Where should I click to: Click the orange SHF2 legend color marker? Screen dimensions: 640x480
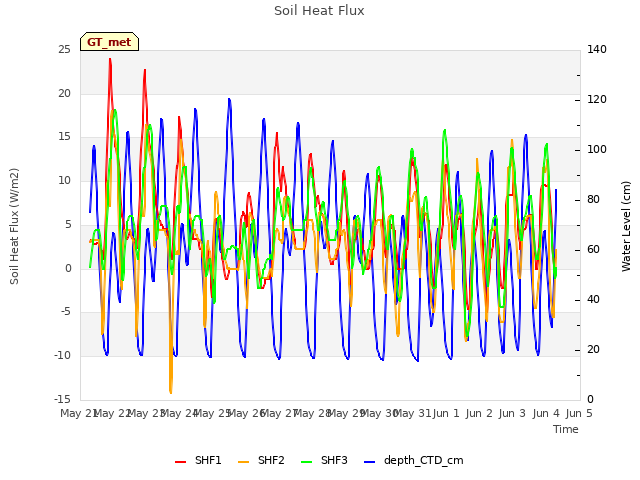[243, 462]
